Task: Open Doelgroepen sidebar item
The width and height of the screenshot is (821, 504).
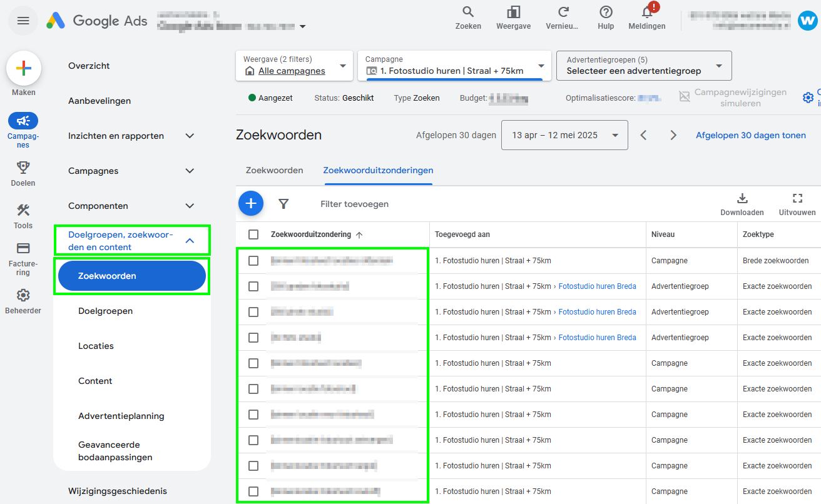Action: tap(105, 311)
